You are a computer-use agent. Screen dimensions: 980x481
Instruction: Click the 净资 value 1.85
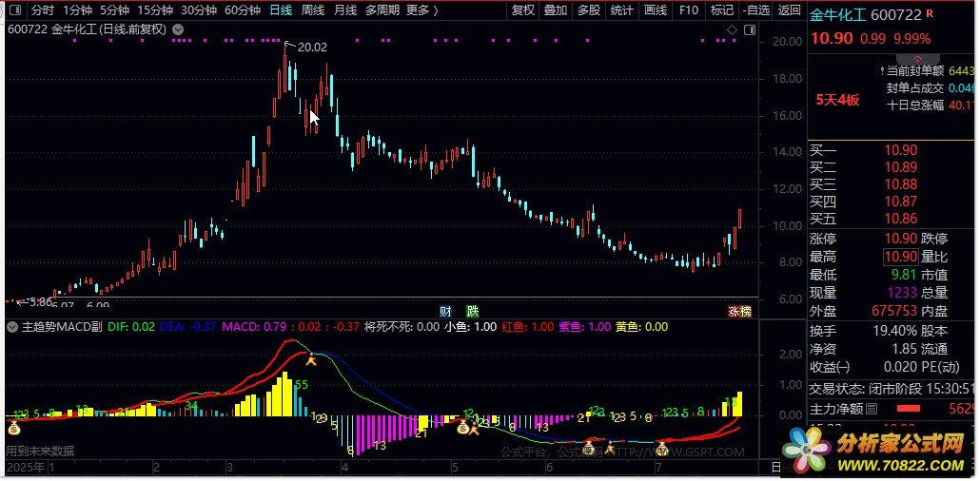point(905,349)
